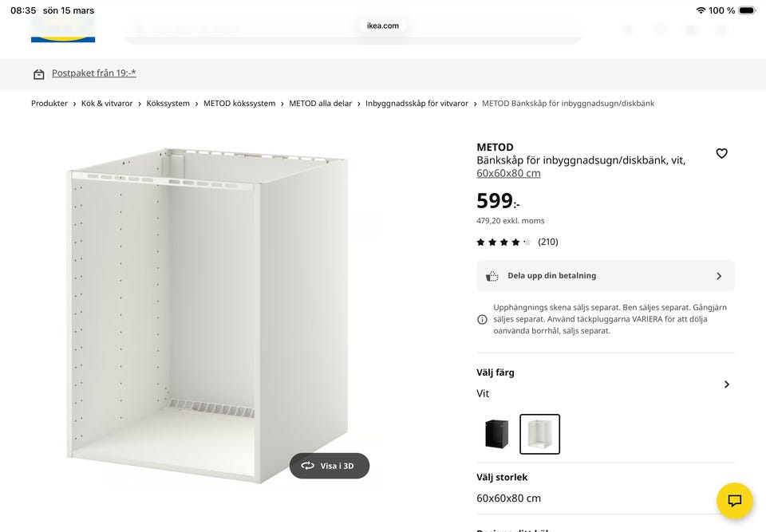Viewport: 766px width, 532px height.
Task: Click the IKEA logo in the header
Action: (63, 26)
